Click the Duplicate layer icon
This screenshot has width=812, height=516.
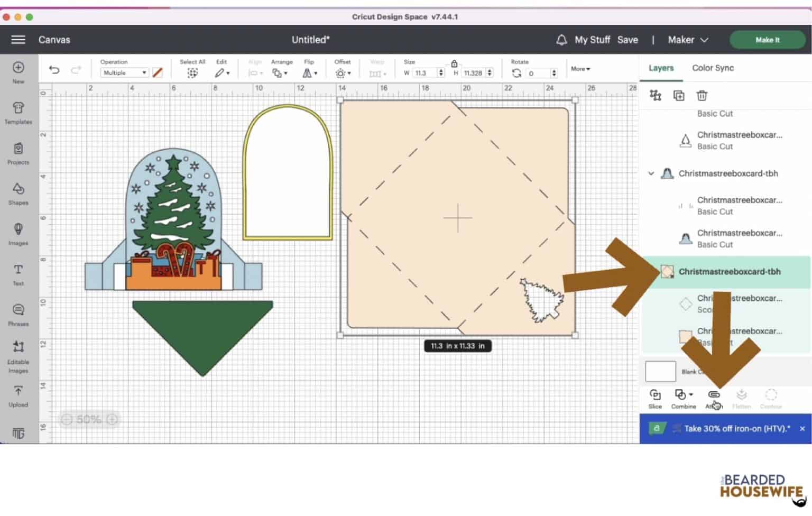679,96
